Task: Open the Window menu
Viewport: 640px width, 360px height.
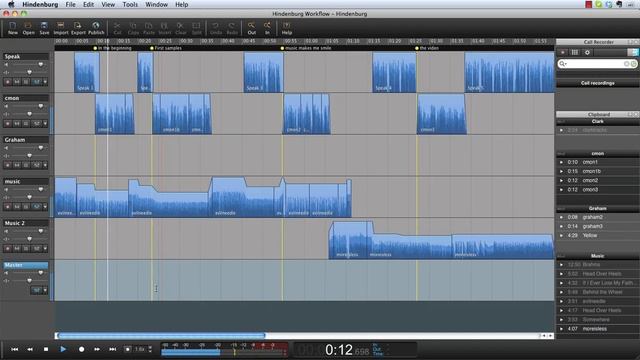Action: [x=156, y=4]
